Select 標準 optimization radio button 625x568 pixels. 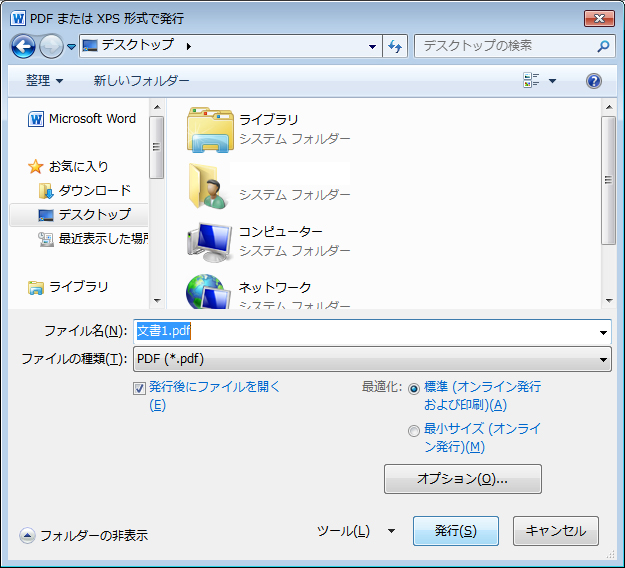click(x=414, y=388)
